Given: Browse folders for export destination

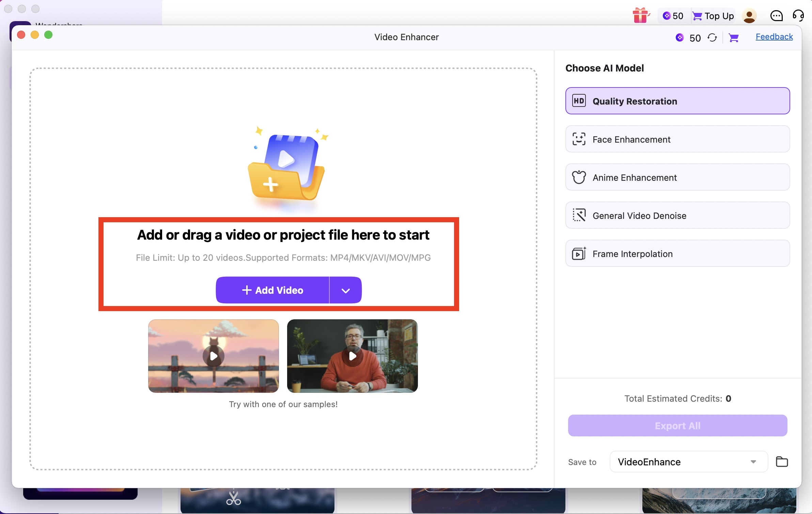Looking at the screenshot, I should (x=782, y=462).
